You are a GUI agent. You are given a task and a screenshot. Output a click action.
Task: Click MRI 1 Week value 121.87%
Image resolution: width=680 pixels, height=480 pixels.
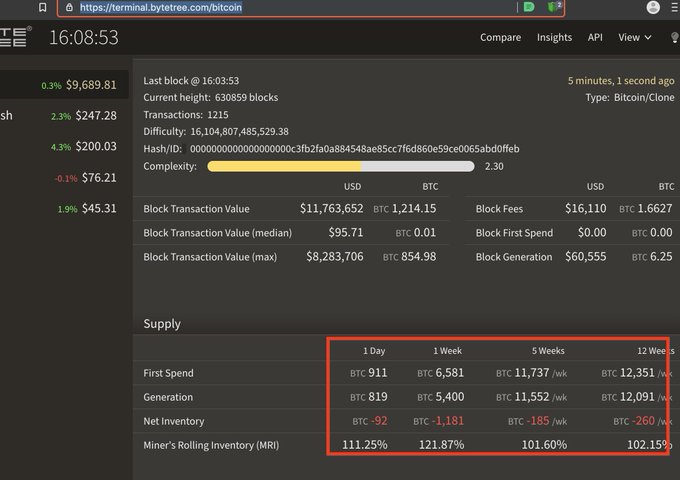[441, 445]
